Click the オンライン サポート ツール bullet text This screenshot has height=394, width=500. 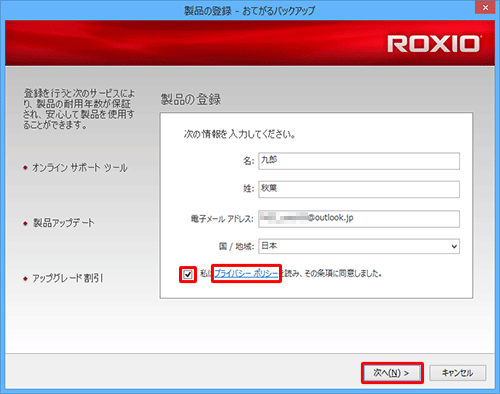tap(80, 168)
